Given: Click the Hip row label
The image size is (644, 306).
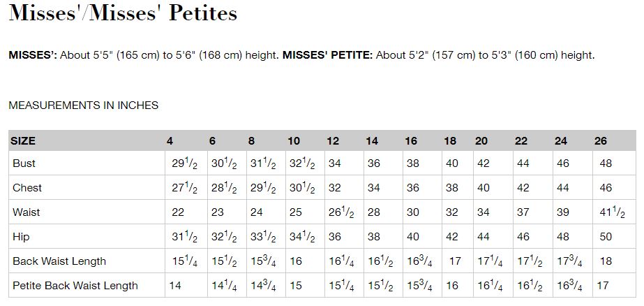Looking at the screenshot, I should click(x=21, y=237).
